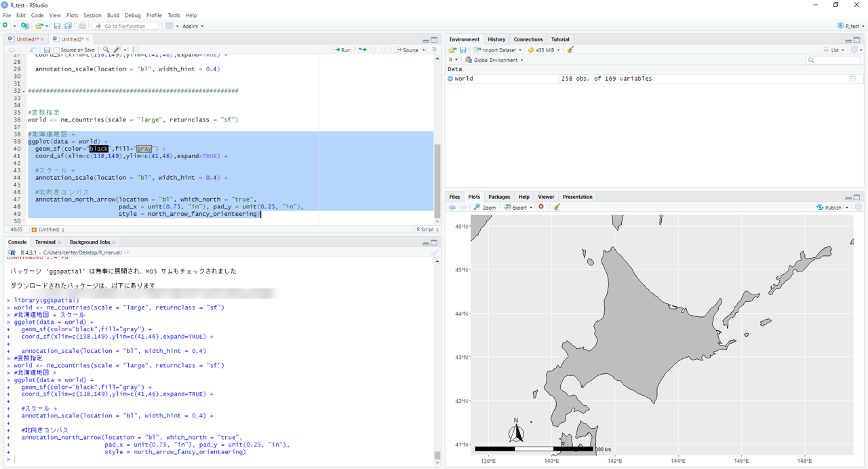Viewport: 868px width, 469px height.
Task: Click the Run button in the editor
Action: tap(341, 50)
